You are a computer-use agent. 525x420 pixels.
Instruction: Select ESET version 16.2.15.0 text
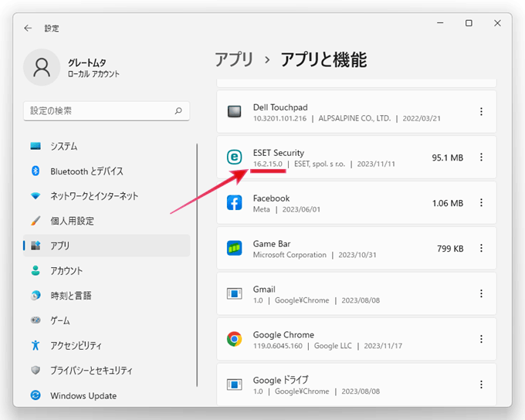[x=268, y=164]
